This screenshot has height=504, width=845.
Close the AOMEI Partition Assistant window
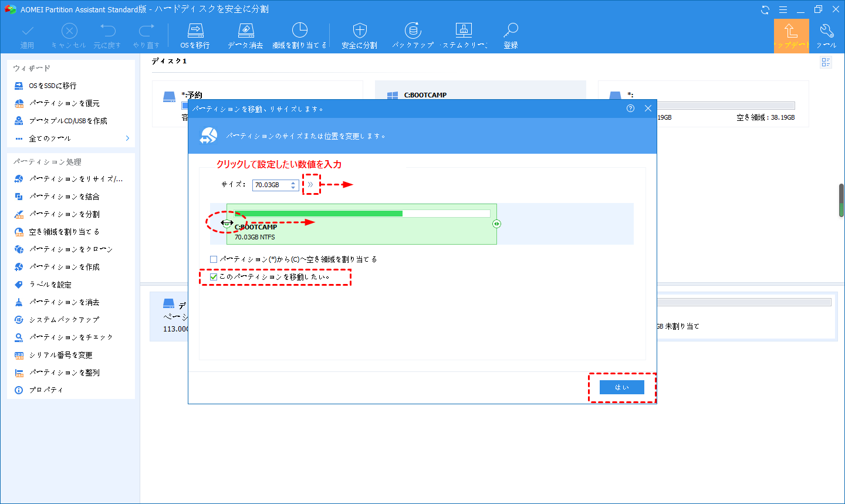point(836,10)
